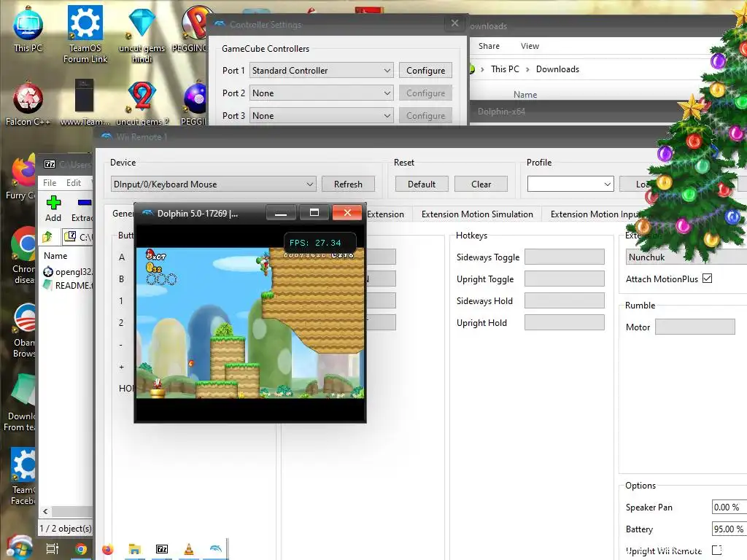Open Dolphin from the taskbar
This screenshot has width=747, height=560.
[216, 549]
